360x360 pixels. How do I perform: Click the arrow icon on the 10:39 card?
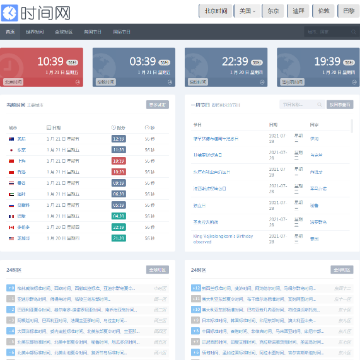(x=78, y=82)
